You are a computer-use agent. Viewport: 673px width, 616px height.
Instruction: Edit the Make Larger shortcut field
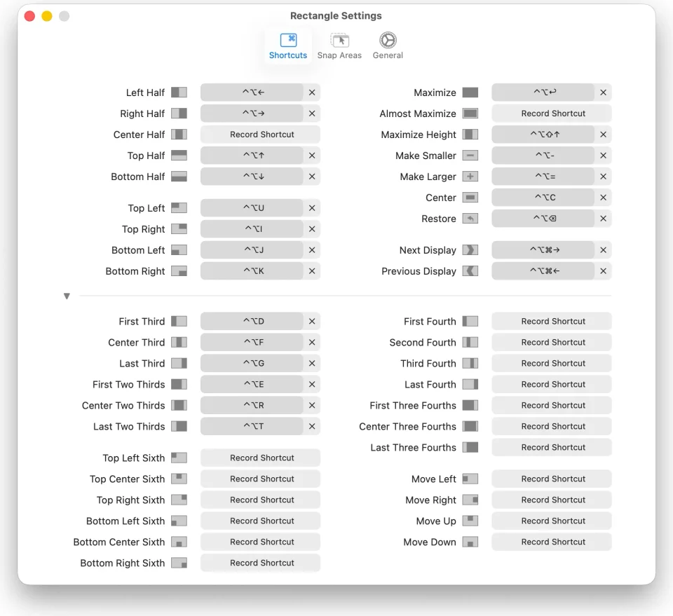(543, 177)
